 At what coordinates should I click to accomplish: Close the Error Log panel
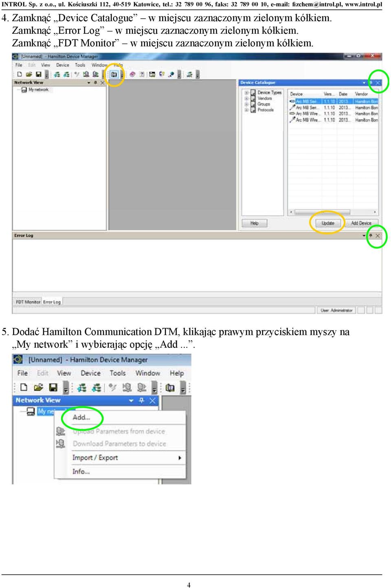pyautogui.click(x=378, y=236)
